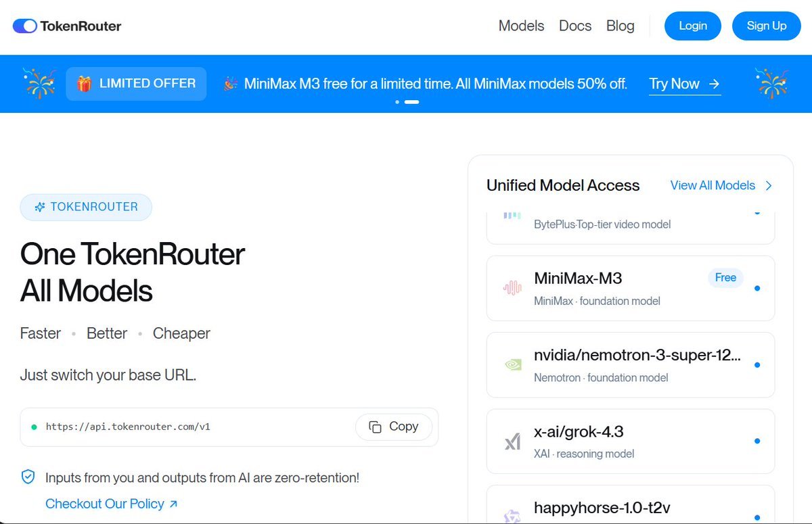Click the Sign Up button
The height and width of the screenshot is (524, 812).
pos(767,26)
